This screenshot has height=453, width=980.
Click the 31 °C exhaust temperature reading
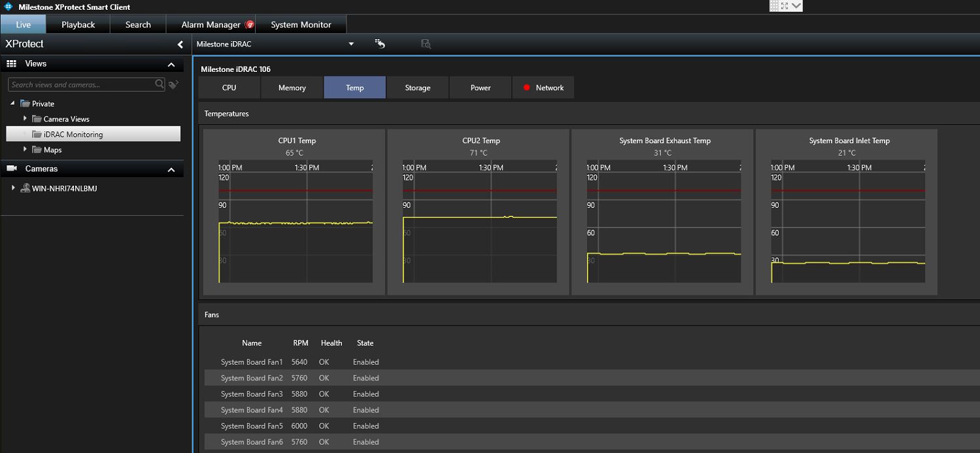[x=663, y=153]
